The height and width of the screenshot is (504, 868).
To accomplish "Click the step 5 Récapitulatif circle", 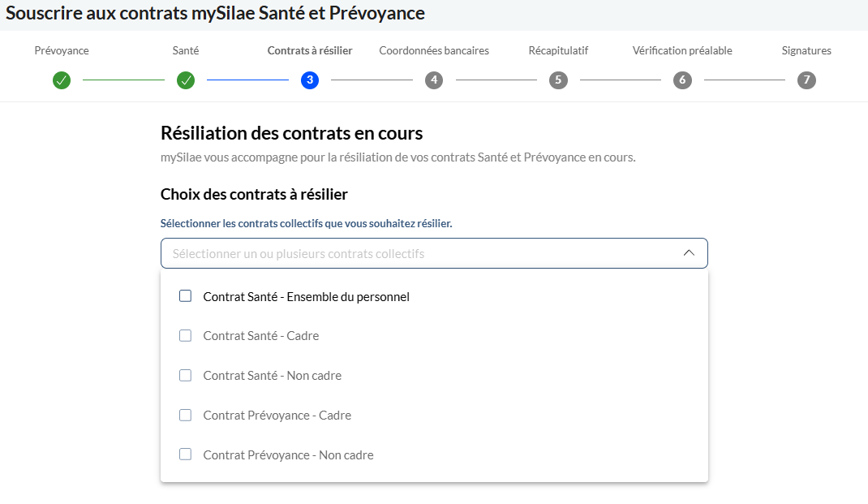I will coord(558,80).
